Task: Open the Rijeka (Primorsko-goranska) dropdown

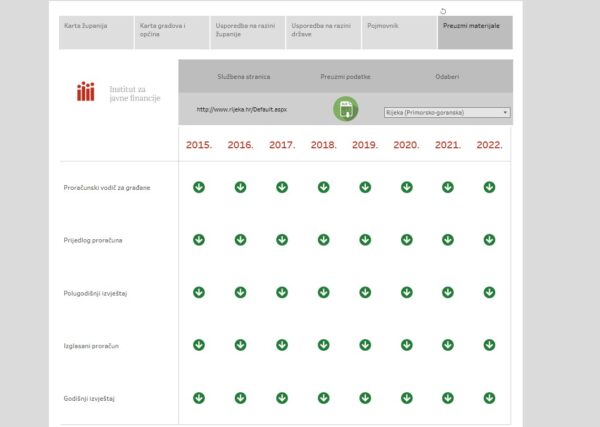Action: click(447, 112)
